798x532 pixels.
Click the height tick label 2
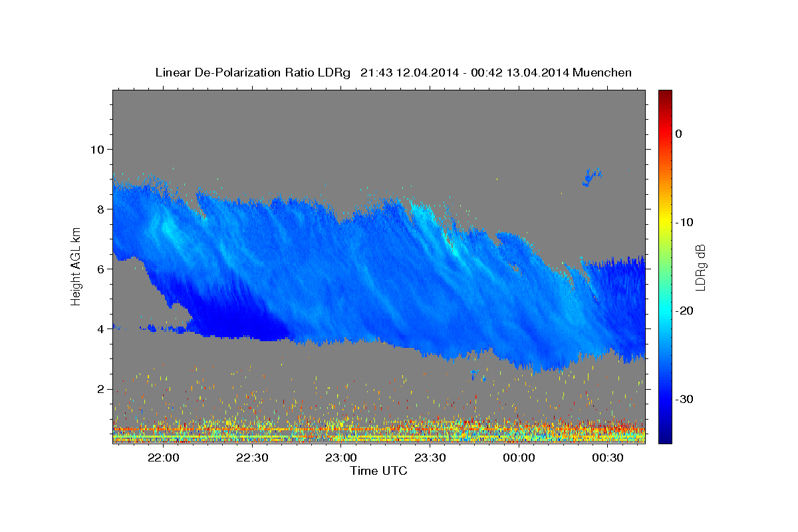99,389
